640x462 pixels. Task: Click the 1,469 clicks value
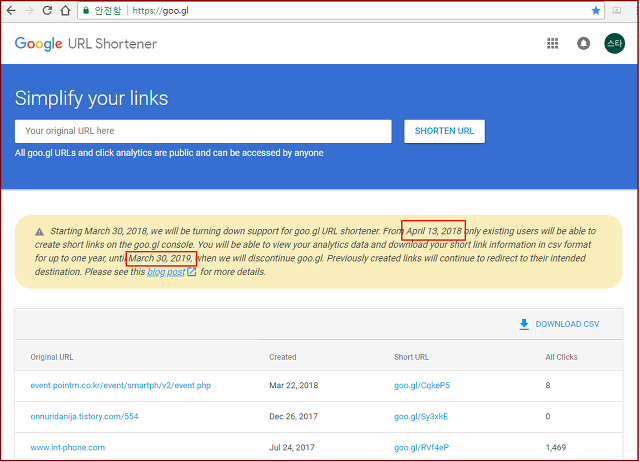(556, 447)
